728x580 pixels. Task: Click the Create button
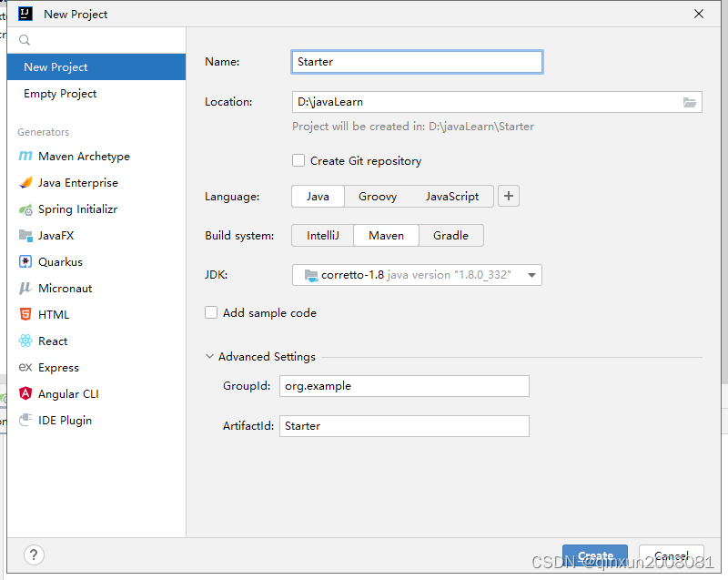[x=595, y=555]
